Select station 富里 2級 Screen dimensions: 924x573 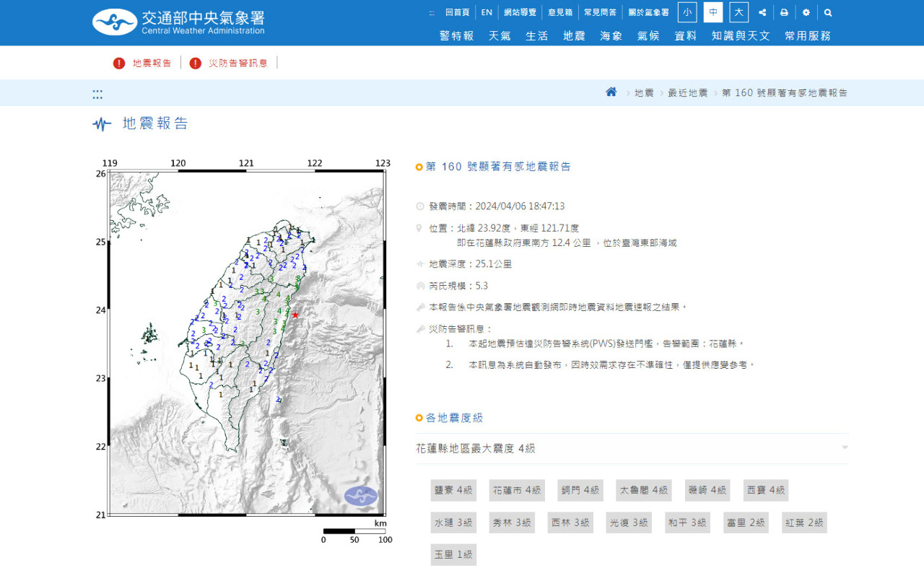[746, 522]
